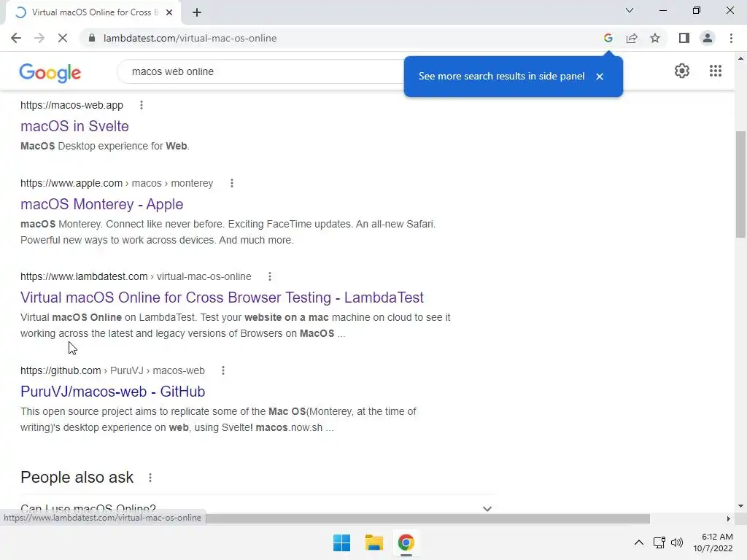Open options for github.com PuruVJ result

(x=223, y=370)
